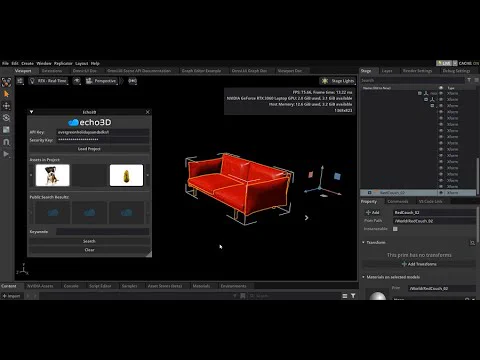Click the Content browser filter funnel icon
Image resolution: width=480 pixels, height=360 pixels.
click(x=353, y=296)
